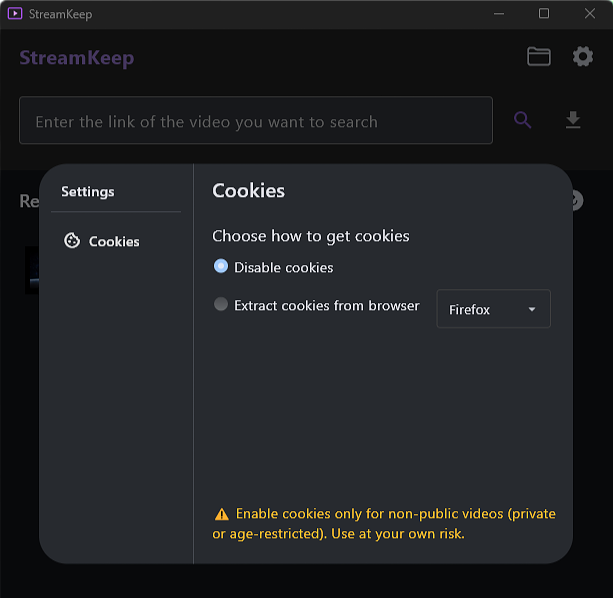Close the StreamKeep window
The height and width of the screenshot is (598, 613).
tap(590, 14)
